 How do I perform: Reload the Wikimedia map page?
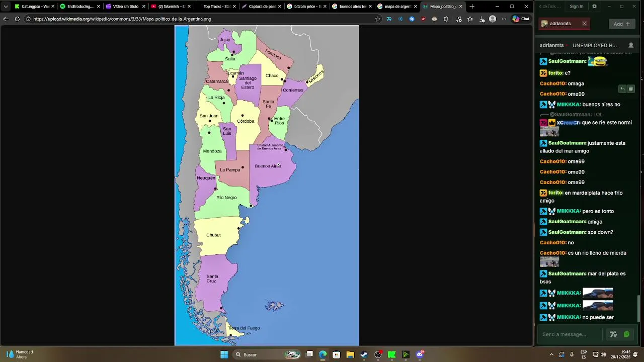coord(17,19)
